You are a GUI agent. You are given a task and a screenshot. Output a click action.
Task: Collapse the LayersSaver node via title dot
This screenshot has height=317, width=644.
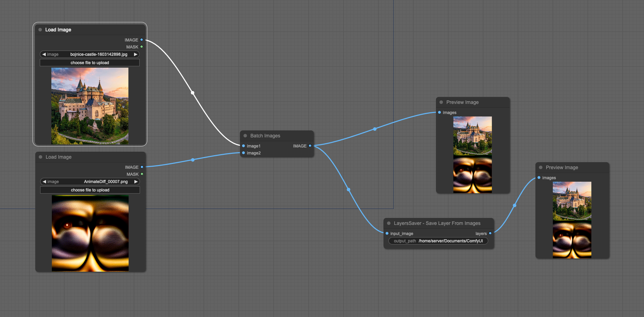(389, 223)
